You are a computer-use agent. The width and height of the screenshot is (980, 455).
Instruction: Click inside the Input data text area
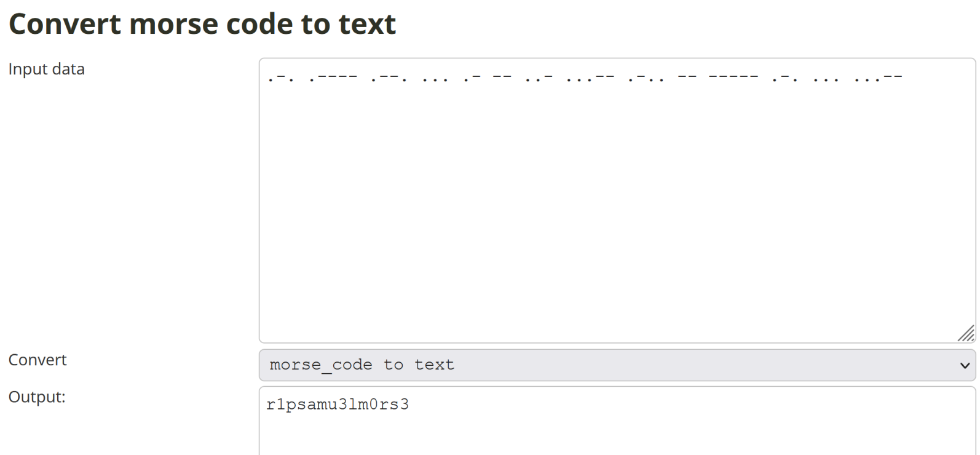point(616,203)
